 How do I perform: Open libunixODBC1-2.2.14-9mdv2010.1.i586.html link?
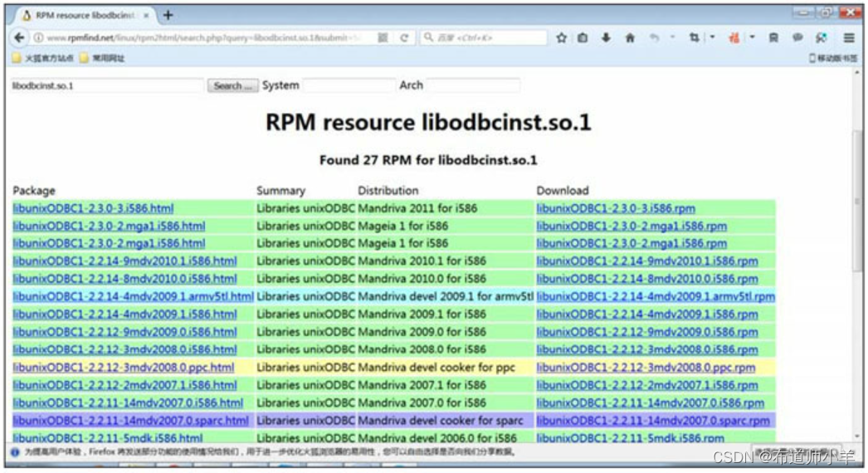tap(124, 261)
